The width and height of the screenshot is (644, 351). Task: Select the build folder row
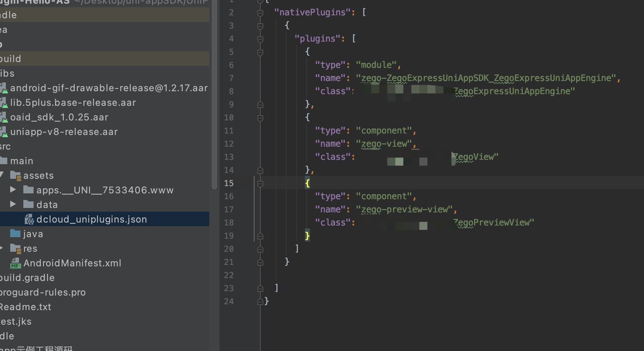point(105,58)
